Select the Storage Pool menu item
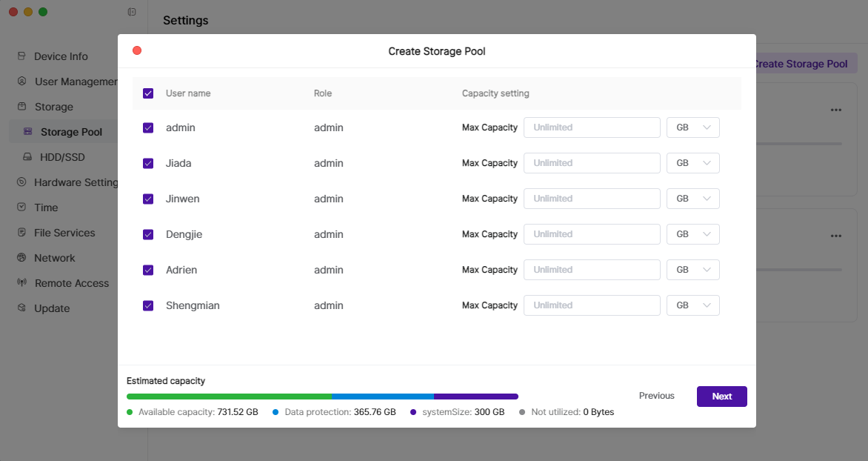Image resolution: width=868 pixels, height=461 pixels. 71,132
